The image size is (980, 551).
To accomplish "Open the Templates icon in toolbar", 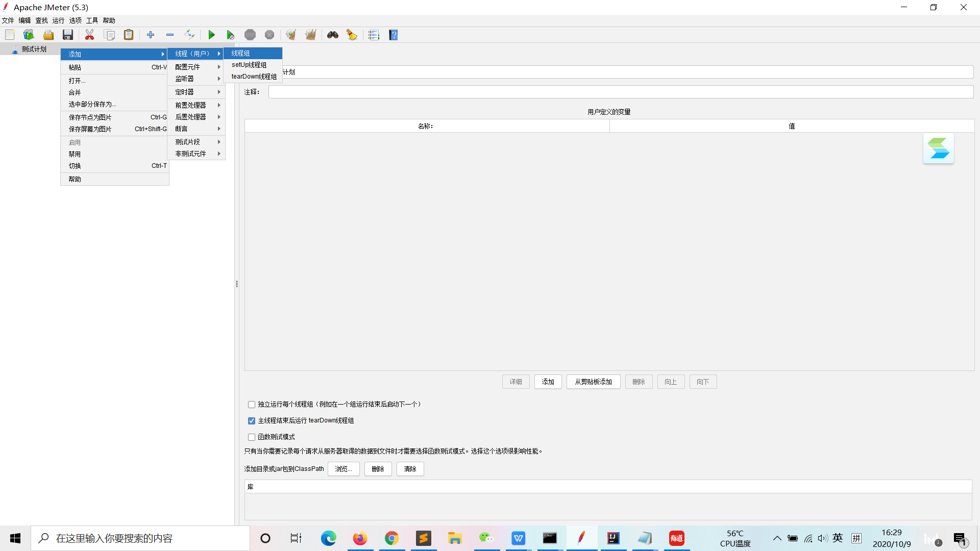I will (x=29, y=35).
